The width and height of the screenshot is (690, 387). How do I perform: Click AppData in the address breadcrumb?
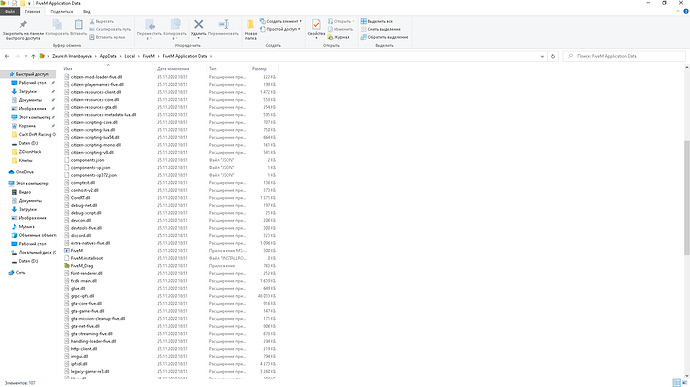(108, 56)
